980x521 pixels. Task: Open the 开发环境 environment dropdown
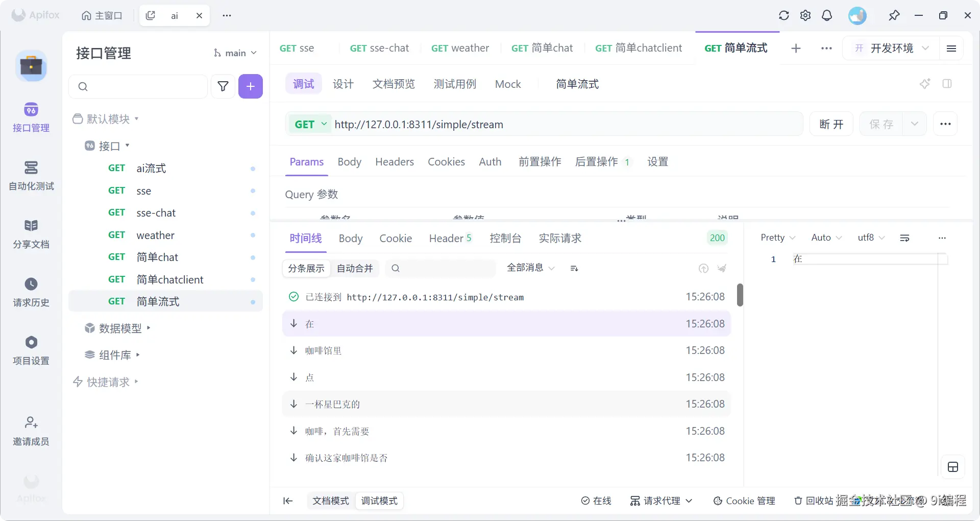click(x=891, y=48)
